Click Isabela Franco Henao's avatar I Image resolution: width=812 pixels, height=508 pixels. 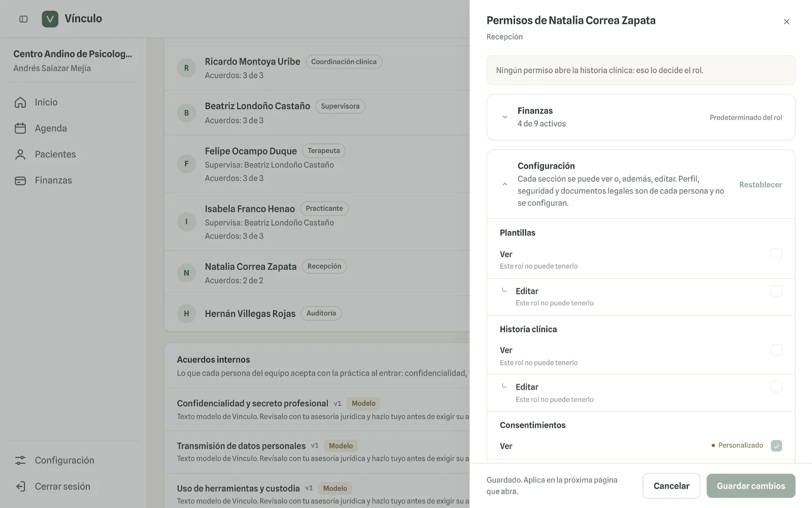coord(186,221)
